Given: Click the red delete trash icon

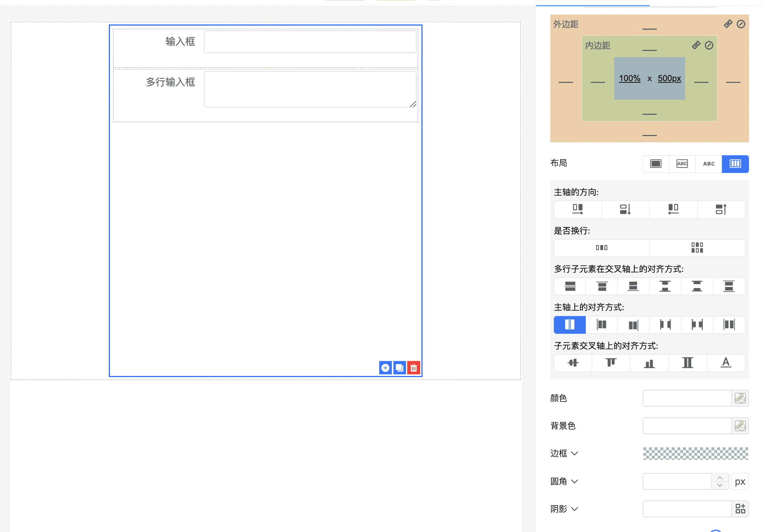Looking at the screenshot, I should tap(414, 368).
